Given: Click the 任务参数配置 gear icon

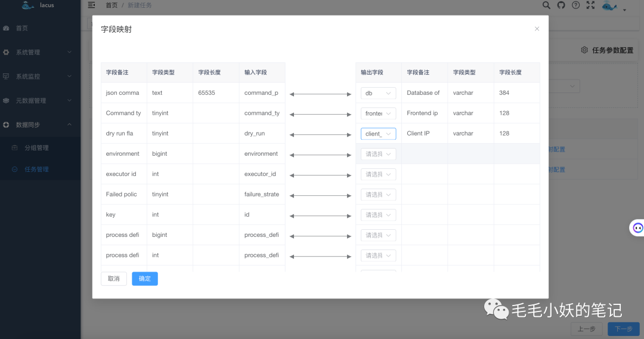Looking at the screenshot, I should pos(584,50).
